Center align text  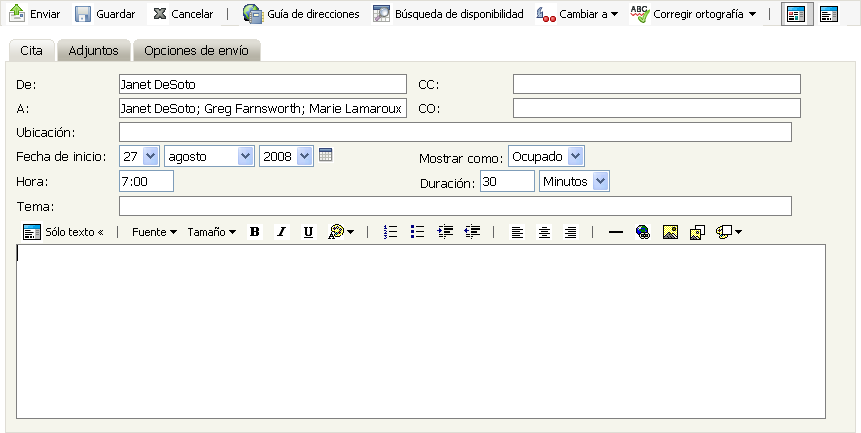click(544, 233)
